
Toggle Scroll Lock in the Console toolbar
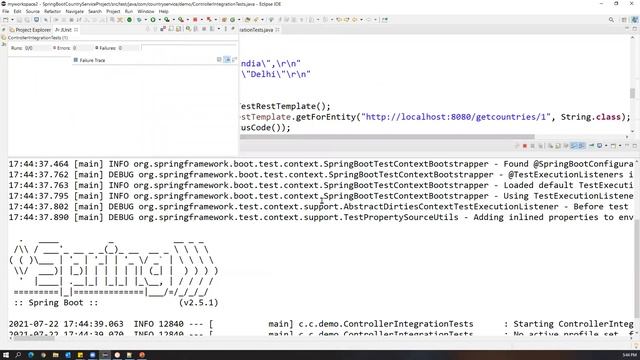558,146
